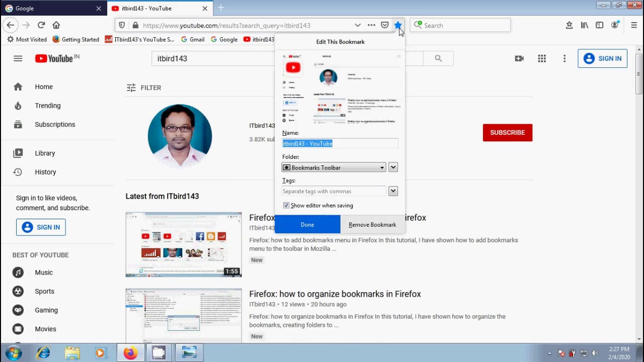This screenshot has width=644, height=362.
Task: Toggle Show editor when saving checkbox
Action: (286, 206)
